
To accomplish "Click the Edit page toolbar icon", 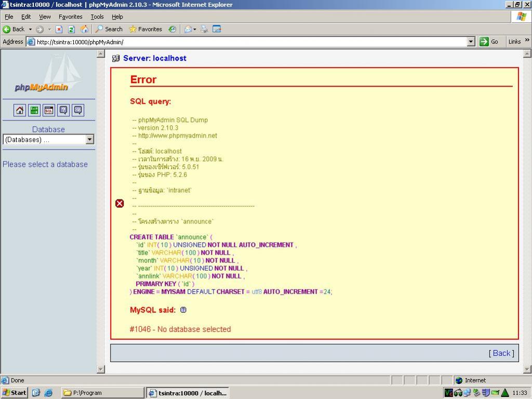I will coord(217,29).
